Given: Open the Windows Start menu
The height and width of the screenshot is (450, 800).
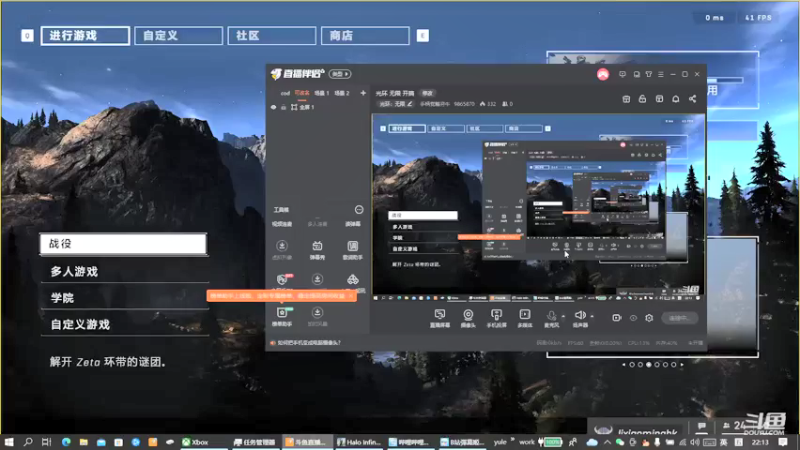Looking at the screenshot, I should pyautogui.click(x=9, y=442).
